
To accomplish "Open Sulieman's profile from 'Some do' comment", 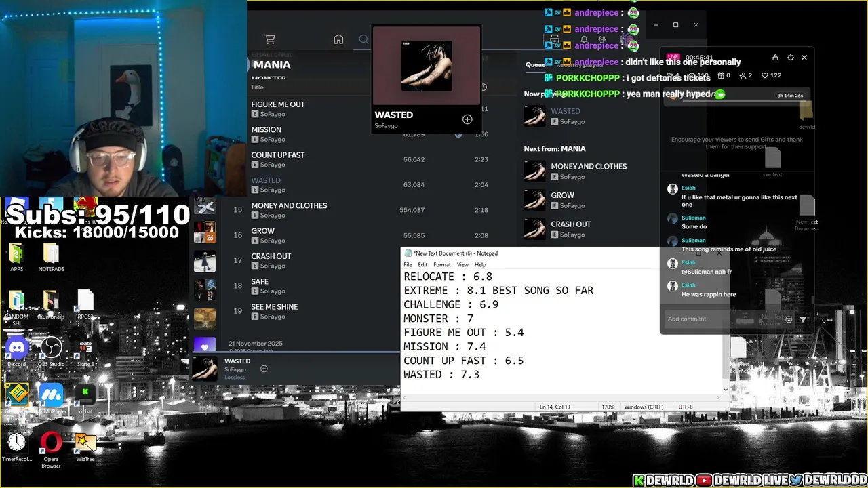I will [x=693, y=218].
